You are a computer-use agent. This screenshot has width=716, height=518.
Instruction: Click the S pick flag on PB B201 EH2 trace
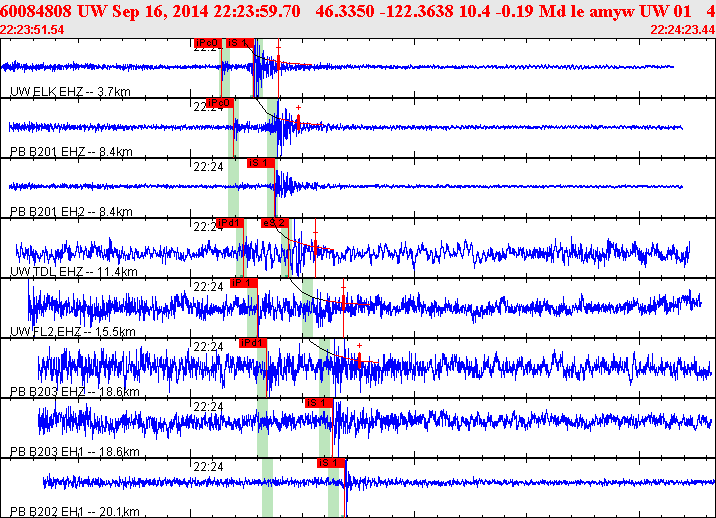pyautogui.click(x=259, y=163)
